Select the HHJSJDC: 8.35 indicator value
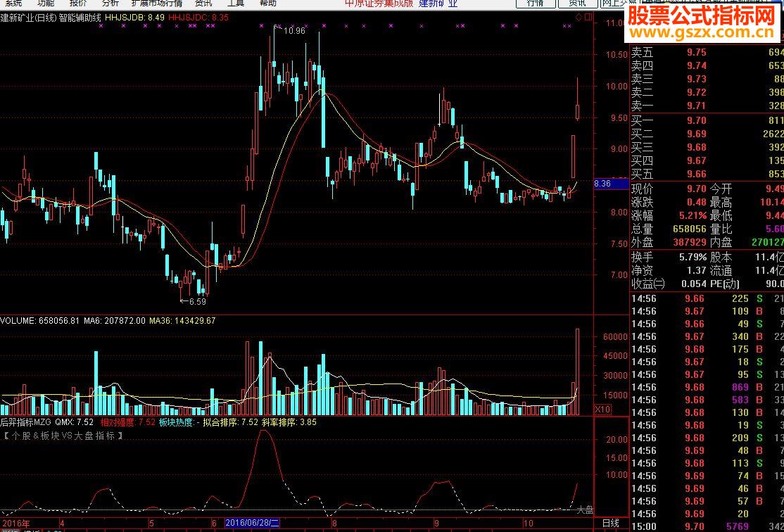The height and width of the screenshot is (532, 784). (x=198, y=18)
